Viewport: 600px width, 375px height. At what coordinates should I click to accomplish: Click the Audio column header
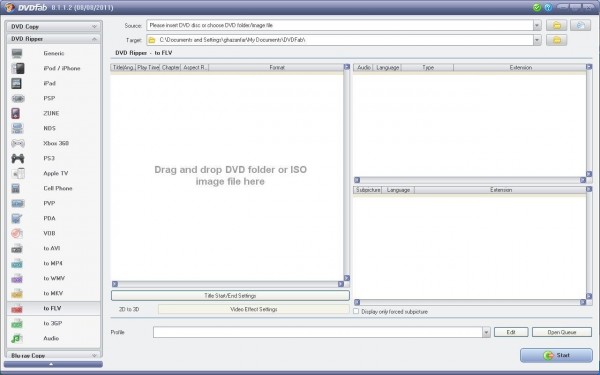[363, 67]
